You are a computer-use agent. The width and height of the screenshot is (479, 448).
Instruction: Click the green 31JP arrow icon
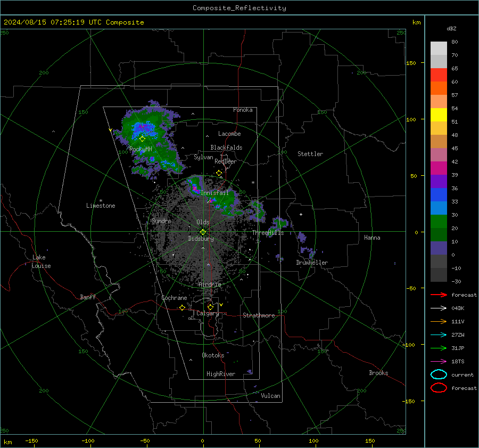pyautogui.click(x=439, y=348)
